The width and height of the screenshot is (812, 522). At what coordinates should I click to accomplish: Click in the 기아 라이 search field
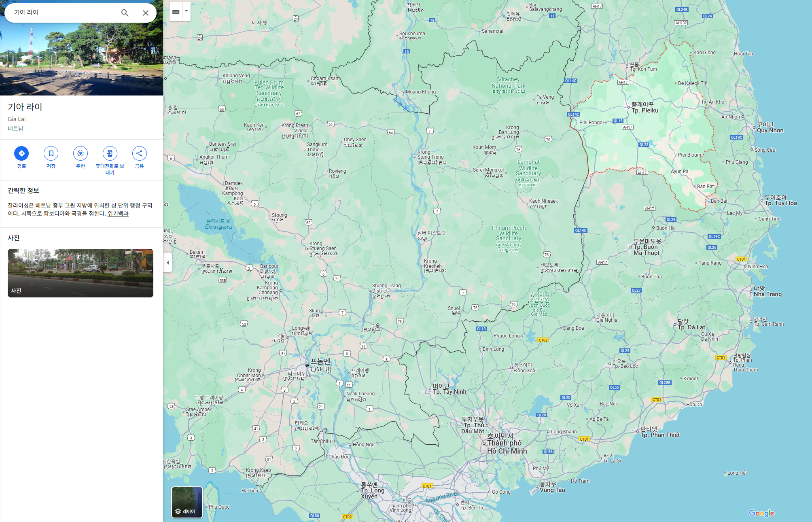pyautogui.click(x=61, y=13)
